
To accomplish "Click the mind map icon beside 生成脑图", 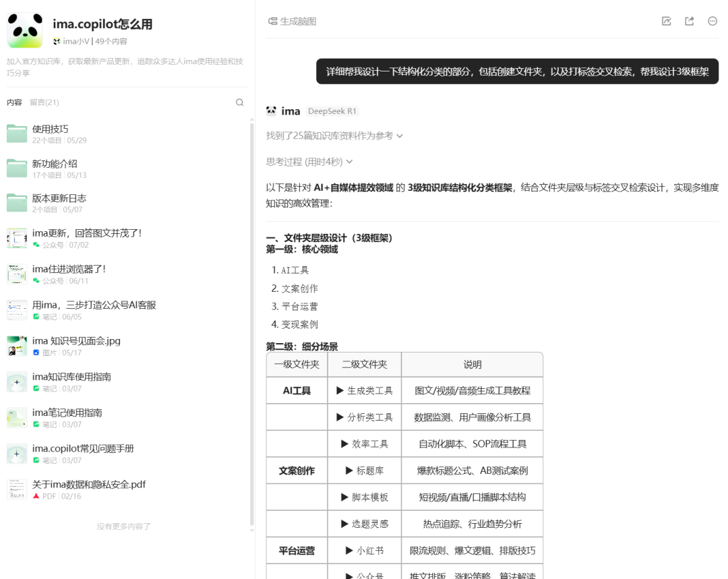I will [272, 22].
